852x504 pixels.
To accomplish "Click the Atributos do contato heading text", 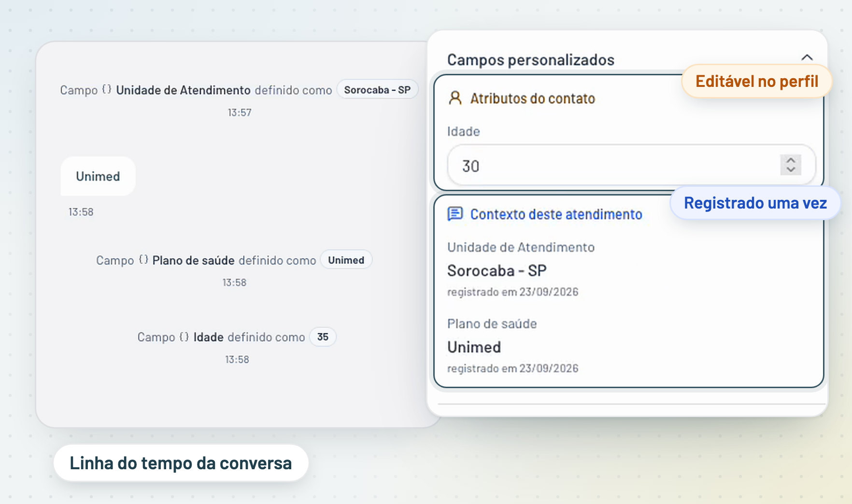I will tap(533, 98).
